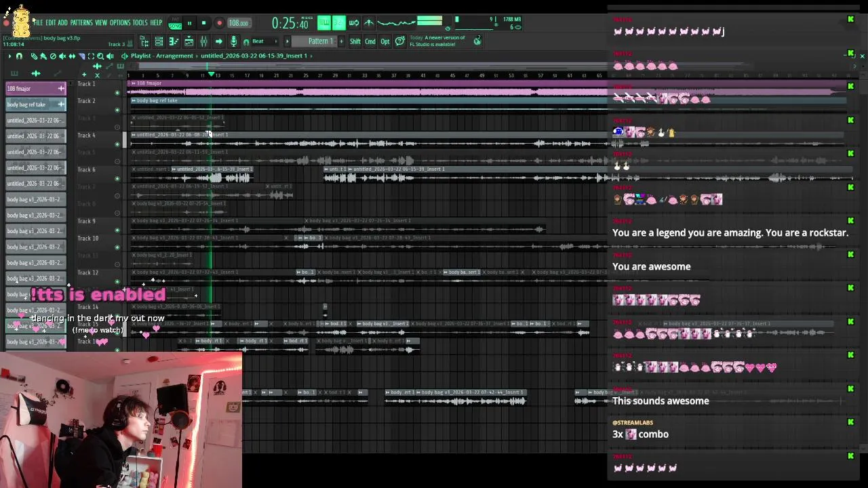Toggle Pat/Song playback mode
Viewport: 868px width, 488px height.
pos(175,23)
